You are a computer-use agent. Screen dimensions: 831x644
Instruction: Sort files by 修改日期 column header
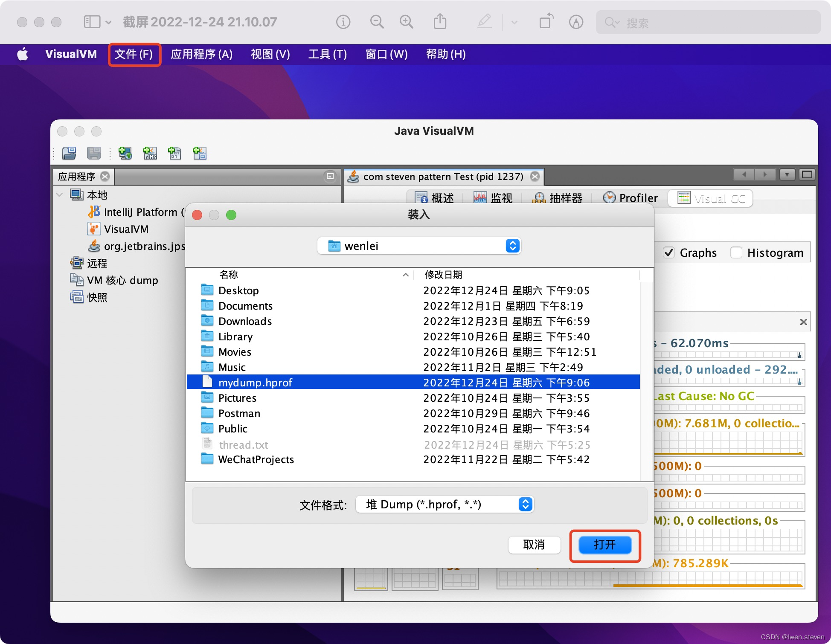coord(444,275)
